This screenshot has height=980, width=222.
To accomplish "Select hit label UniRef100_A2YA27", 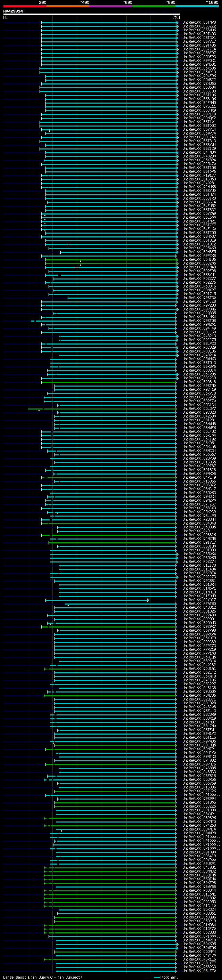I will [x=199, y=600].
